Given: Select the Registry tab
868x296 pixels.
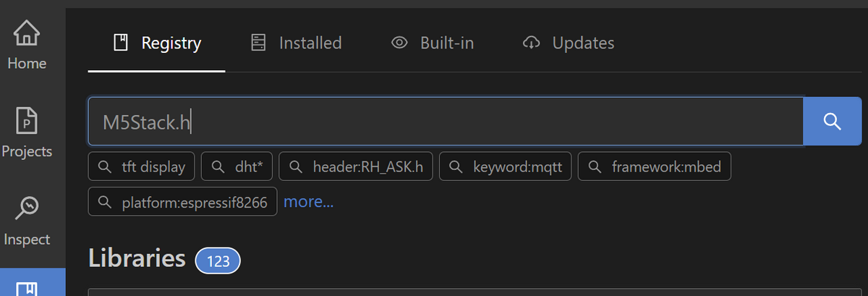Looking at the screenshot, I should click(157, 43).
